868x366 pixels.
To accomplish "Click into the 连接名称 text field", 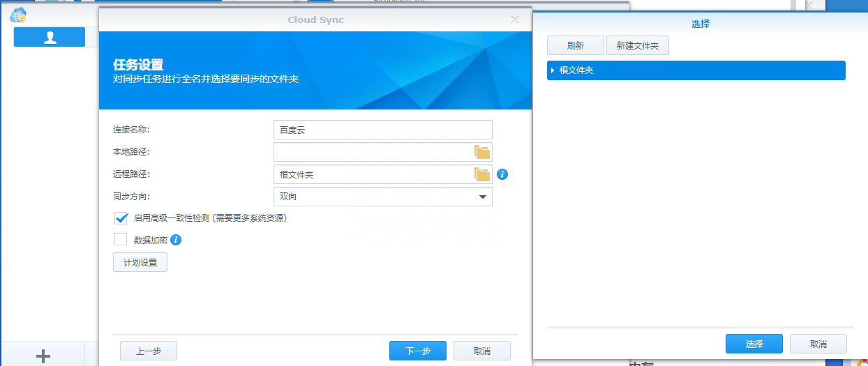I will coord(383,130).
